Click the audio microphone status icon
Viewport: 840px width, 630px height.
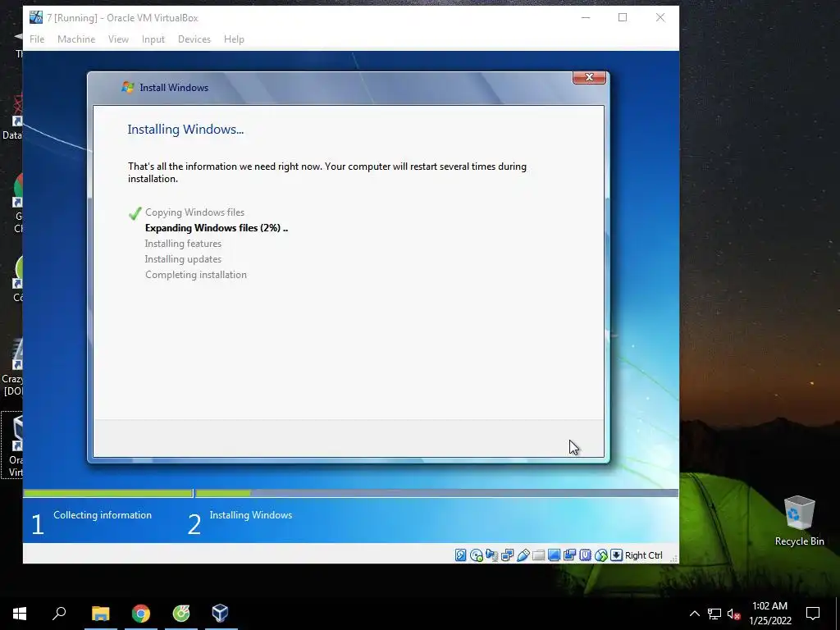[x=492, y=555]
